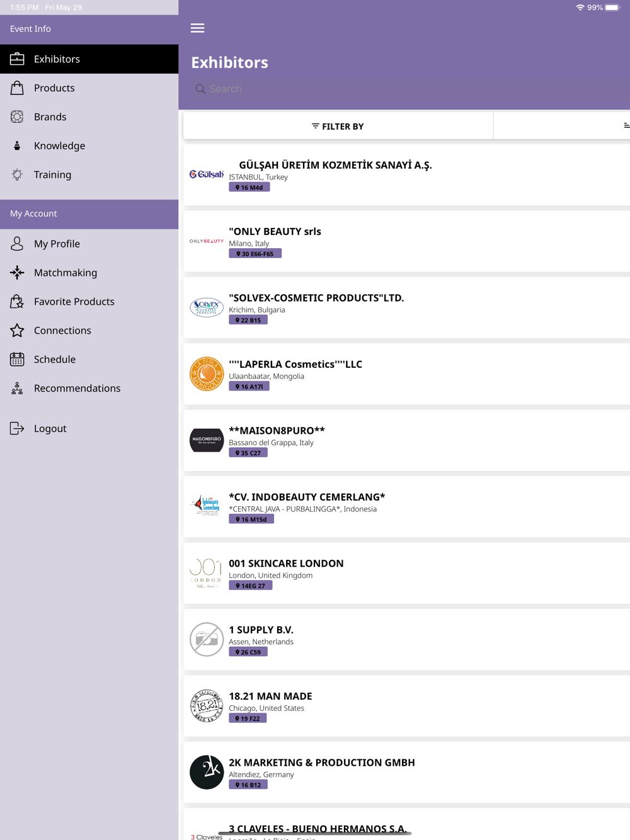630x840 pixels.
Task: Open the Matchmaking section
Action: [89, 273]
